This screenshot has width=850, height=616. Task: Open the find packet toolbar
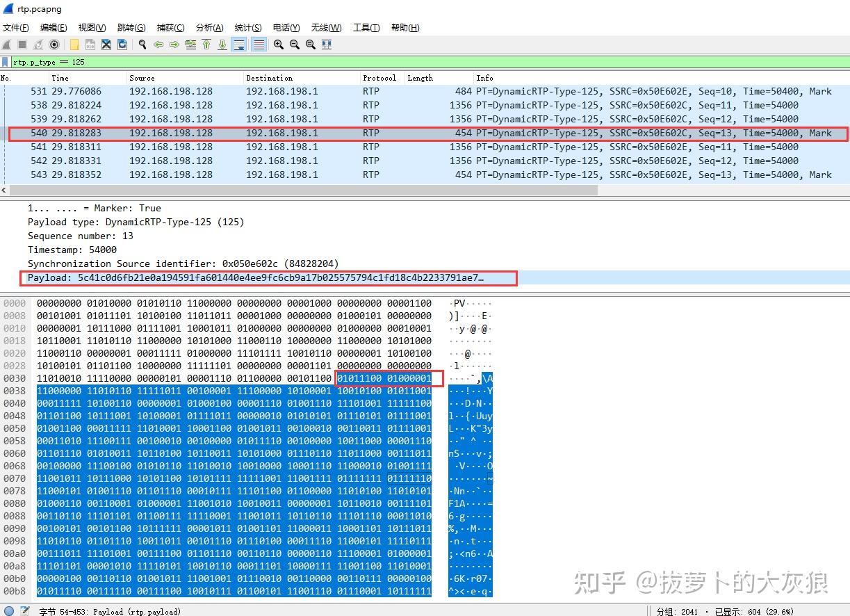tap(142, 44)
